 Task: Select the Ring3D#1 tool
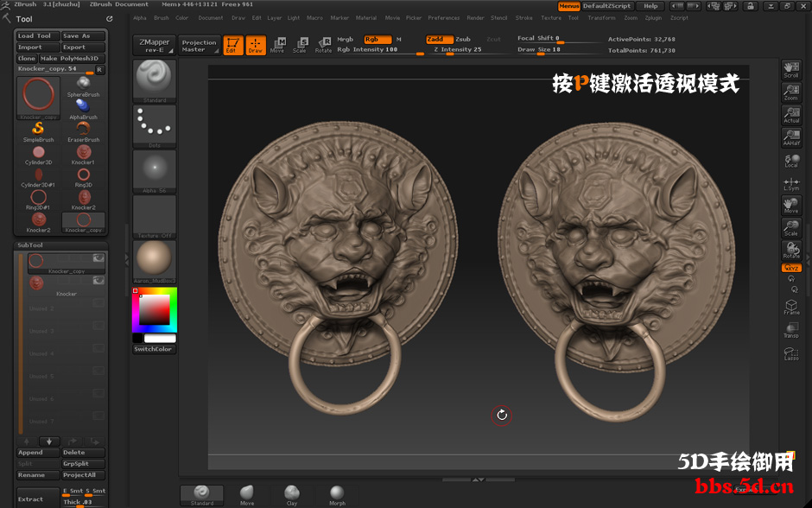[38, 200]
